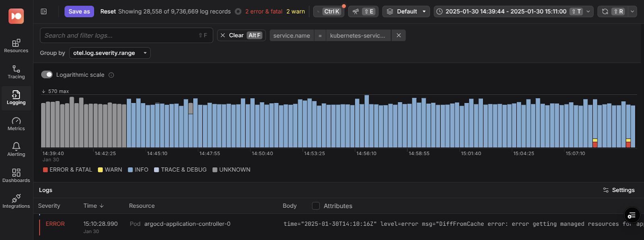Click the Save as button

point(79,12)
